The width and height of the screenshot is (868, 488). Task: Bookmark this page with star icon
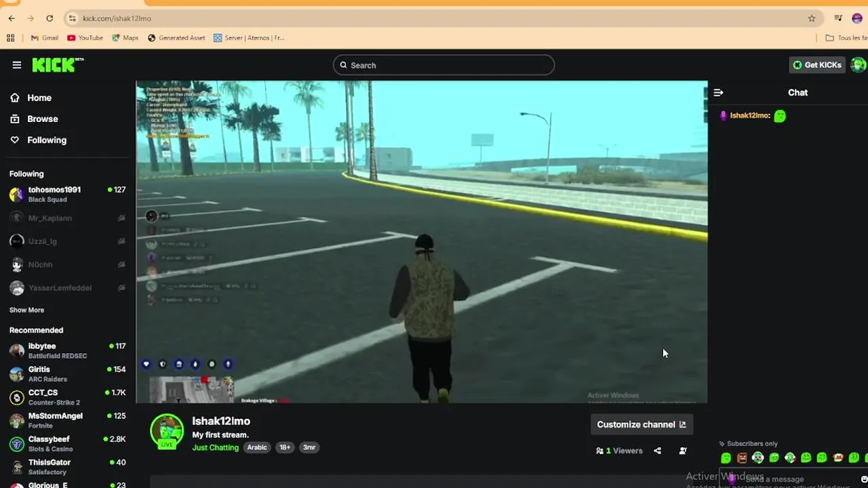tap(812, 18)
